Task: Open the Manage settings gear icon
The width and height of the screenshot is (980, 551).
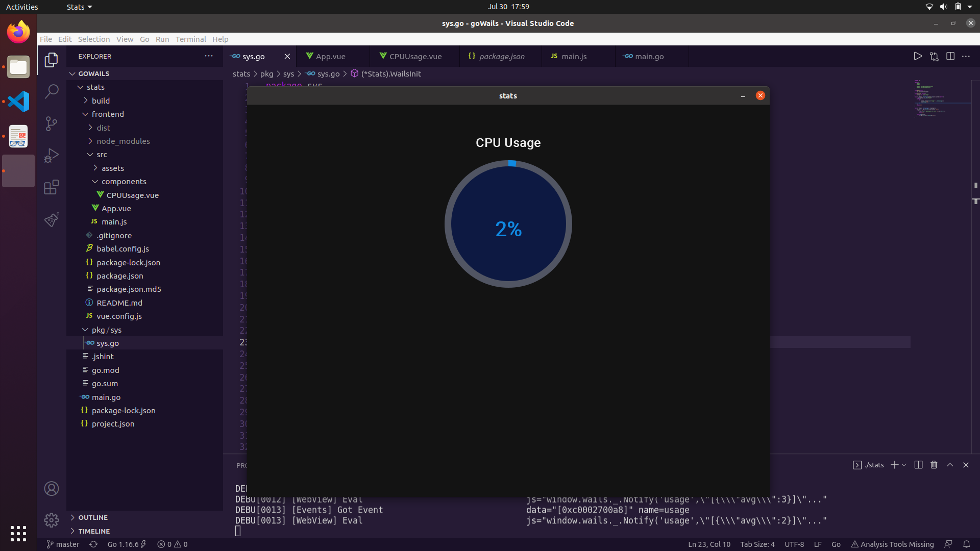Action: coord(52,520)
